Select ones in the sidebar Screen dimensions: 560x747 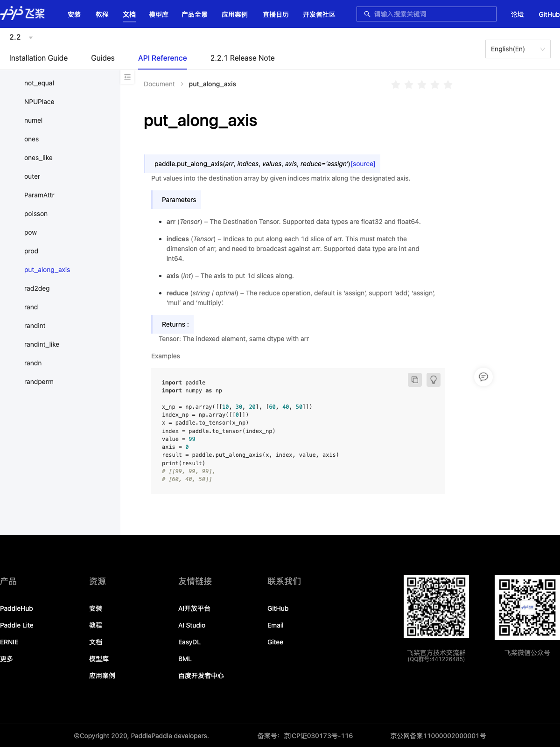32,139
